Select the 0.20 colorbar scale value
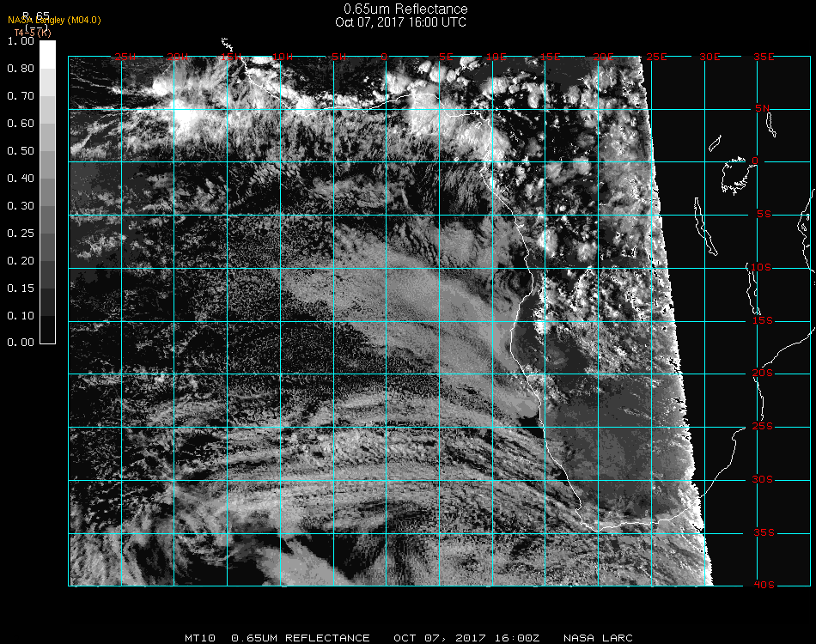 (x=21, y=261)
